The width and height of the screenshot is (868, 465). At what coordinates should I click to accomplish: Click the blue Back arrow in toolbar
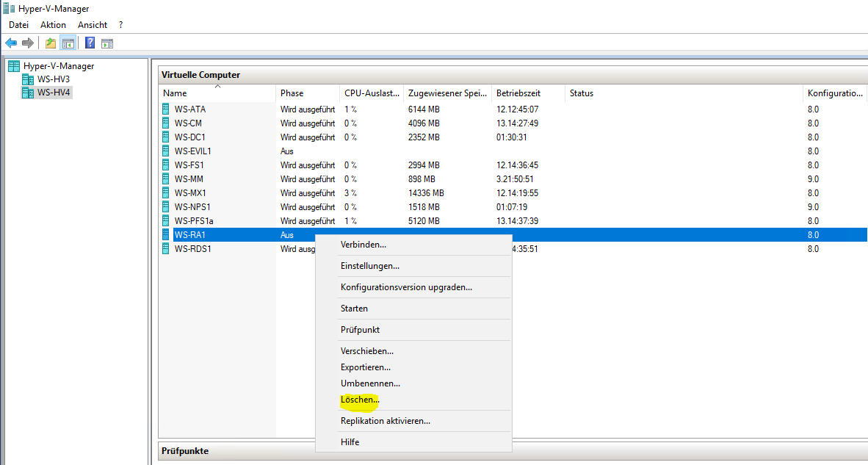pos(11,43)
